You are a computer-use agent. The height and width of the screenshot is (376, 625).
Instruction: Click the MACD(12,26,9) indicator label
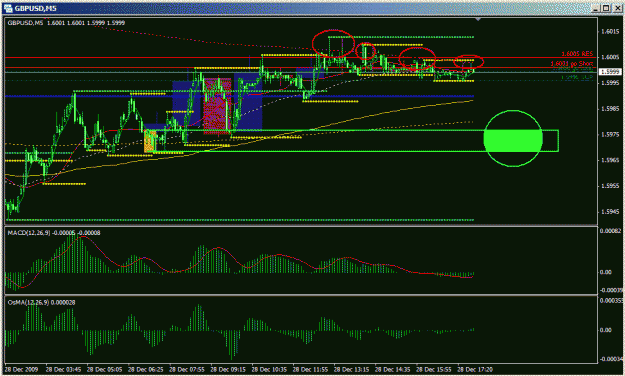[x=54, y=233]
